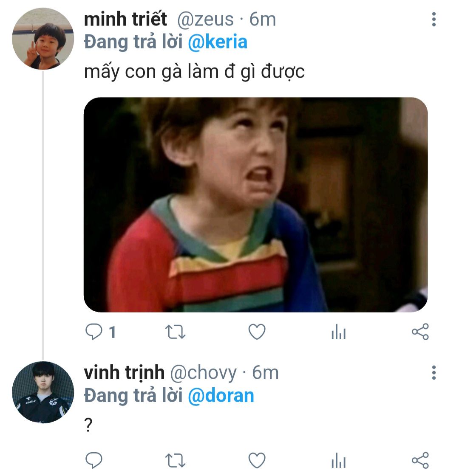Share minh triết's tweet

point(420,332)
